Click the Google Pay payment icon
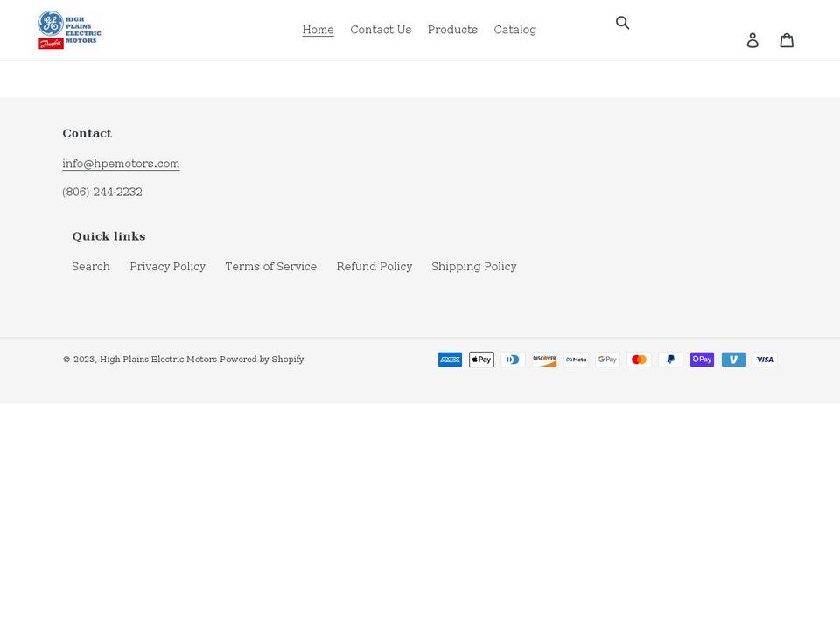The height and width of the screenshot is (630, 840). coord(607,360)
